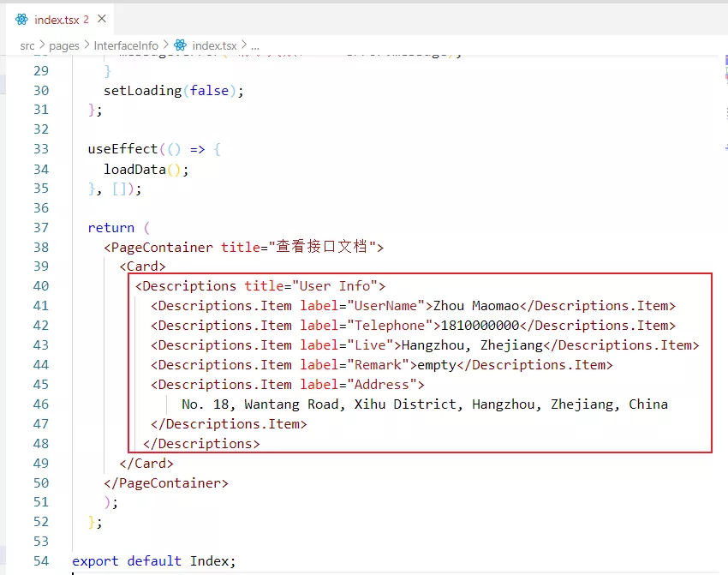Open the breadcrumb ellipsis symbol segment
The height and width of the screenshot is (575, 728).
tap(255, 46)
